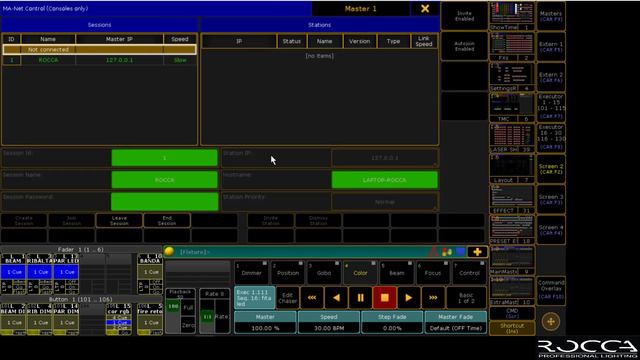Open the Station Priority Normal dropdown
This screenshot has height=360, width=640.
pyautogui.click(x=384, y=202)
